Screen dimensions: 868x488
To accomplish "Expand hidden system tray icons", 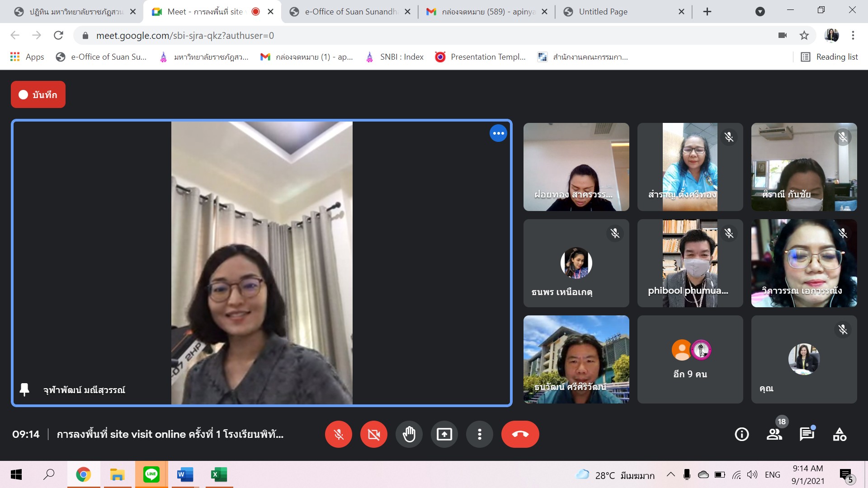I will pos(671,474).
